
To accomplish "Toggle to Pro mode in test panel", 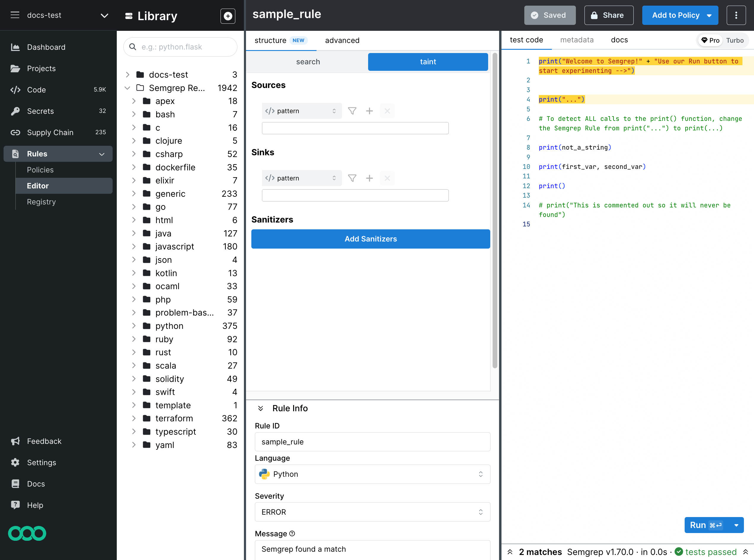I will (x=710, y=40).
